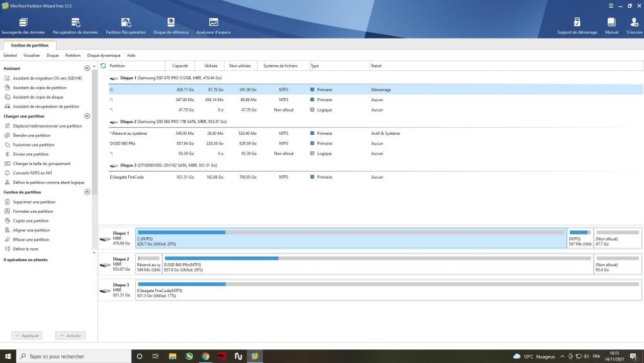Open the Visualiser menu
Image resolution: width=644 pixels, height=363 pixels.
click(x=32, y=55)
